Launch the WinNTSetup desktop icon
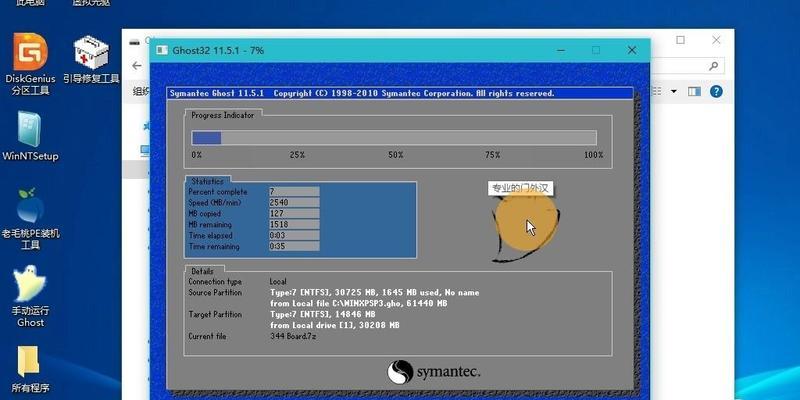The image size is (800, 400). [x=30, y=136]
